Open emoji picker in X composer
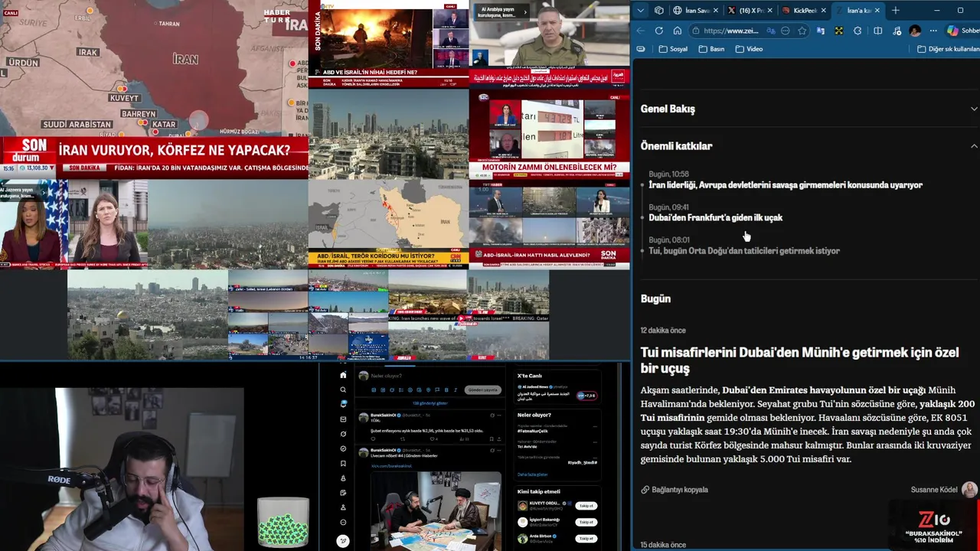This screenshot has width=980, height=551. tap(410, 390)
